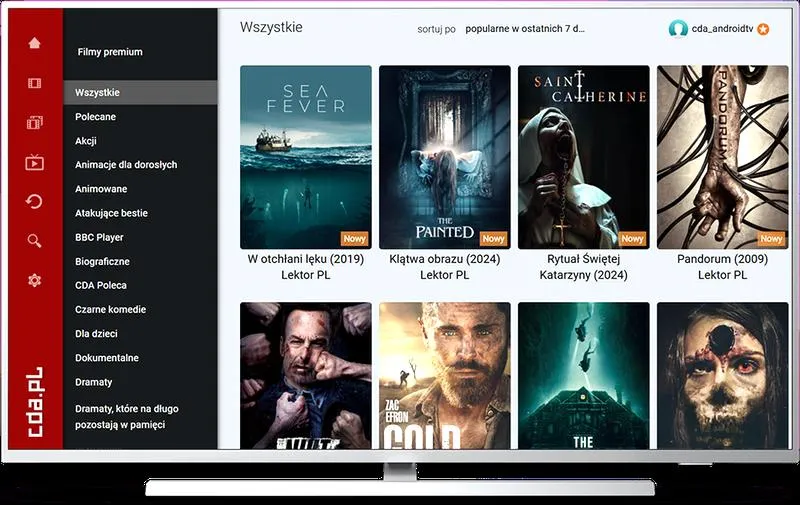Click the Nowy badge on Sea Fever poster
This screenshot has height=505, width=800.
[355, 238]
